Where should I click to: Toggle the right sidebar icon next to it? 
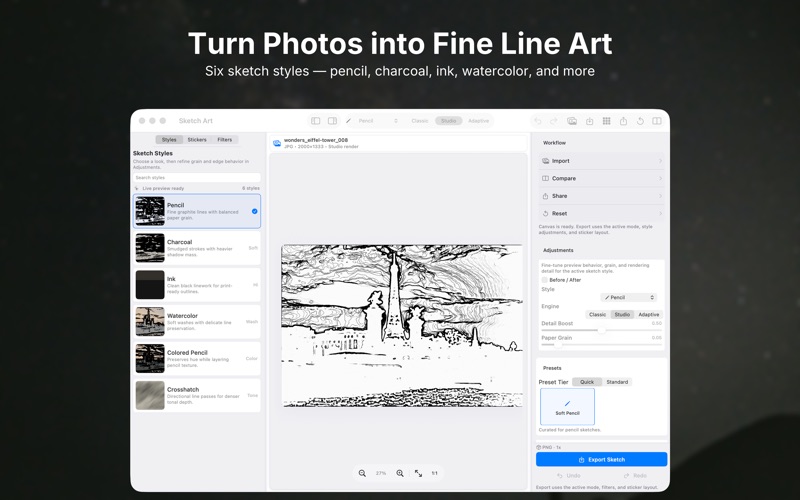(x=332, y=121)
